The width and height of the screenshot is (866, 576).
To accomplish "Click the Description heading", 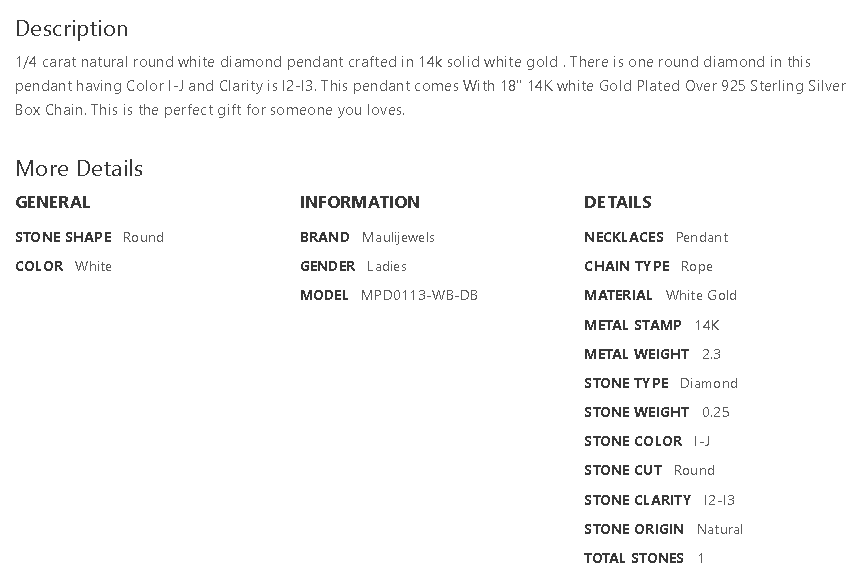I will (72, 28).
